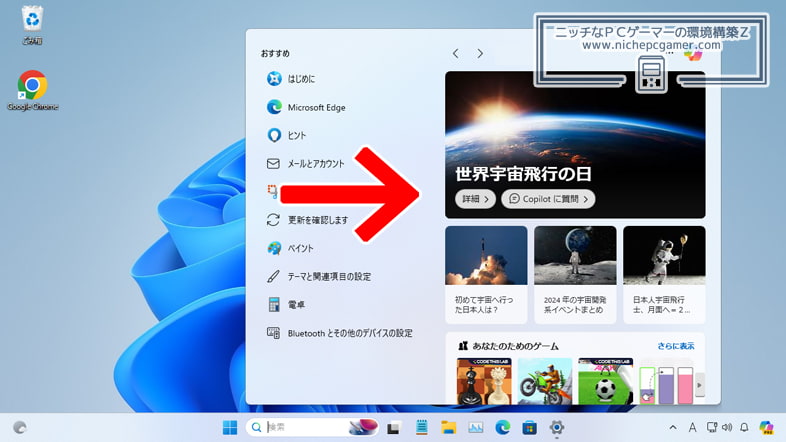Click the Windows Start button
Screen dimensions: 786x442
pyautogui.click(x=230, y=427)
